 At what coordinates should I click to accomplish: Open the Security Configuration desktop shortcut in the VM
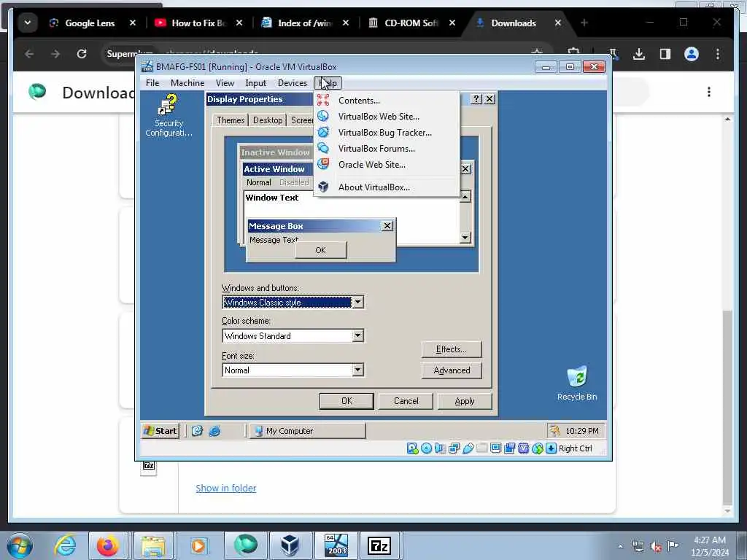[169, 116]
